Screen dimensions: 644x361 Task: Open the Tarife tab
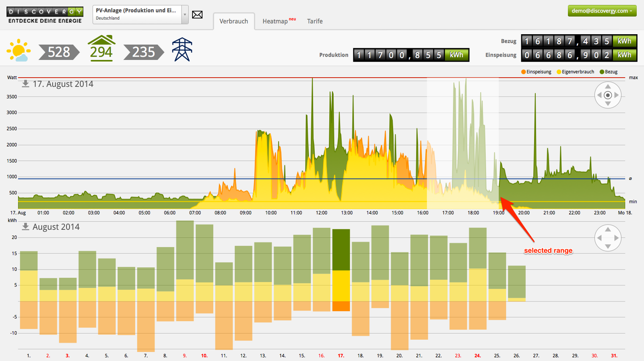pyautogui.click(x=315, y=21)
